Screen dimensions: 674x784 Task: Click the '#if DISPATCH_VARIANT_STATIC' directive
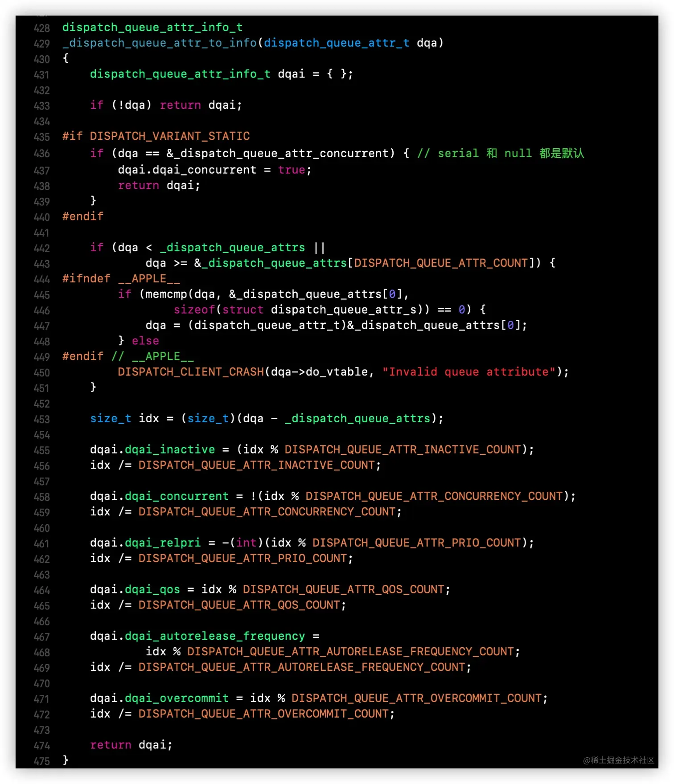[x=156, y=136]
